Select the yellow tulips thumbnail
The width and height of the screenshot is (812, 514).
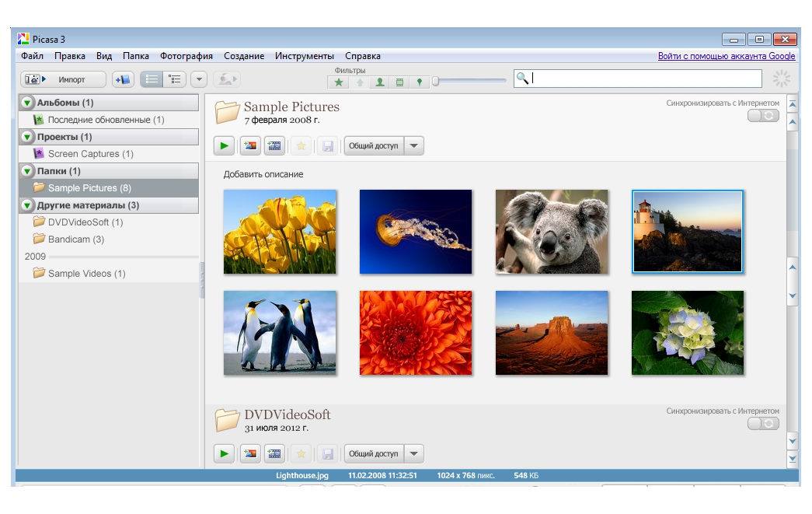point(280,232)
